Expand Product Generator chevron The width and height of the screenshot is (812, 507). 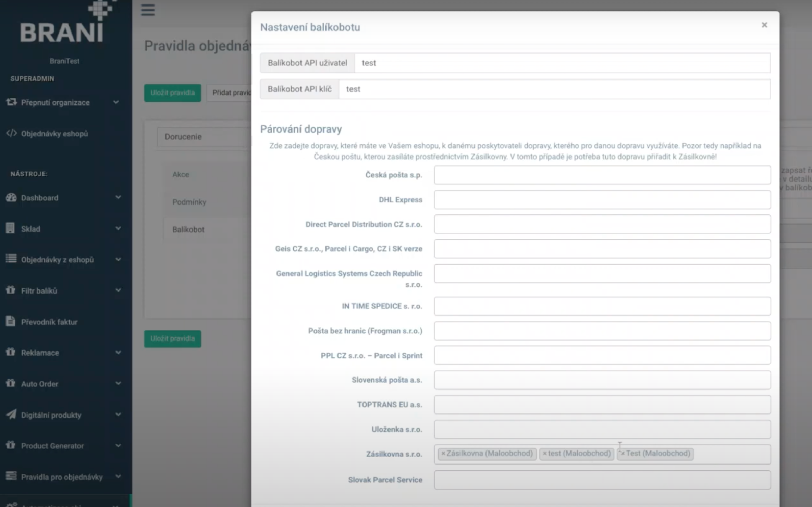click(118, 446)
